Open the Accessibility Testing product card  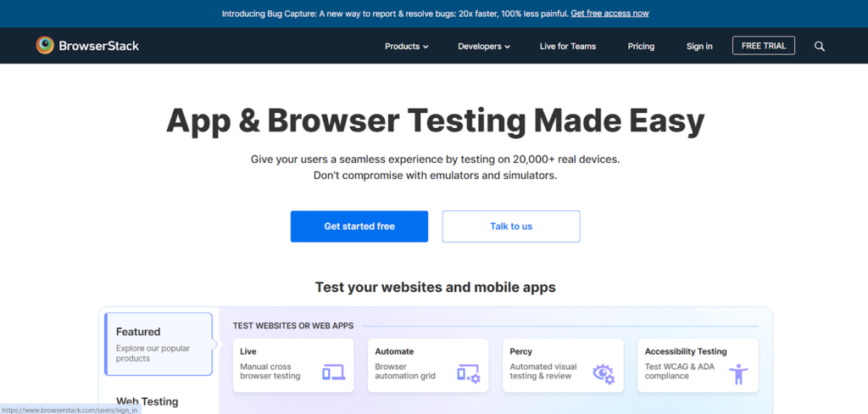pyautogui.click(x=698, y=366)
